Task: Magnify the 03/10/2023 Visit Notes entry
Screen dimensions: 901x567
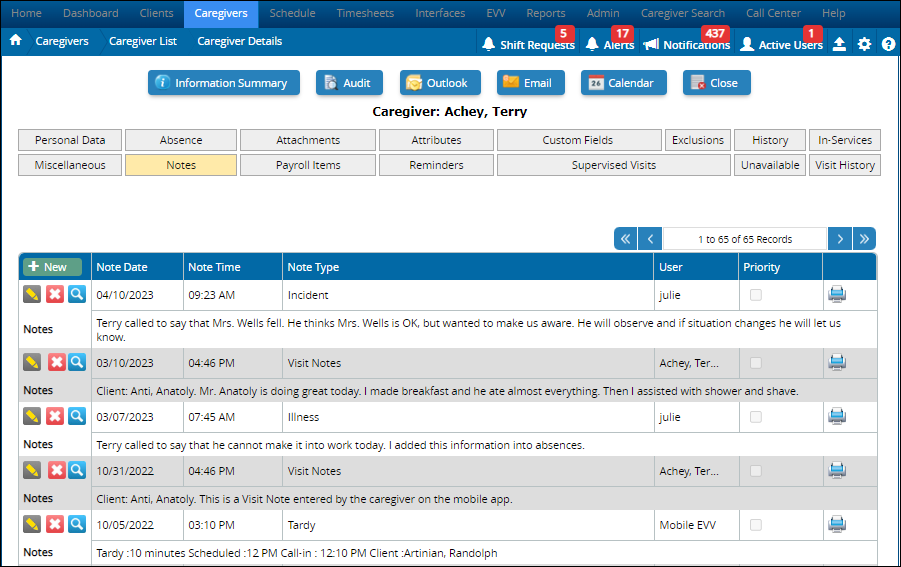Action: 77,362
